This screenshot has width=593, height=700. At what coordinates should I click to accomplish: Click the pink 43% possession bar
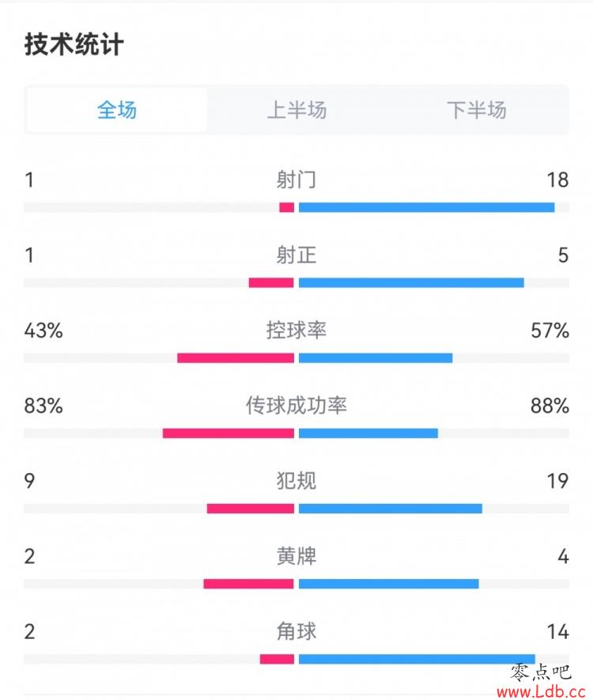click(x=236, y=358)
